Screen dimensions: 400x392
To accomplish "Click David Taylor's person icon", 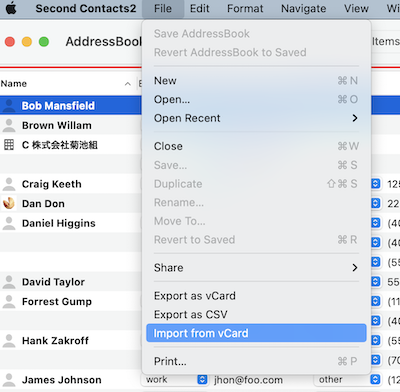I will (9, 282).
